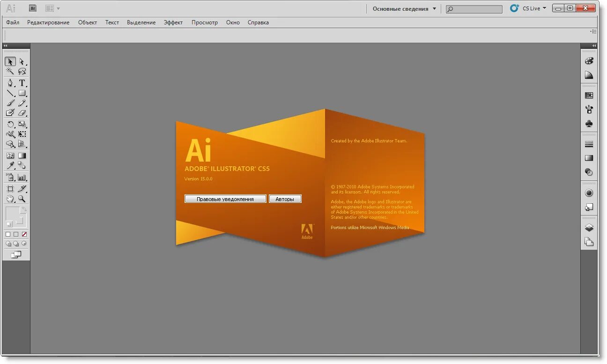The width and height of the screenshot is (607, 364).
Task: Open Arrange Documents dropdown
Action: click(x=52, y=8)
